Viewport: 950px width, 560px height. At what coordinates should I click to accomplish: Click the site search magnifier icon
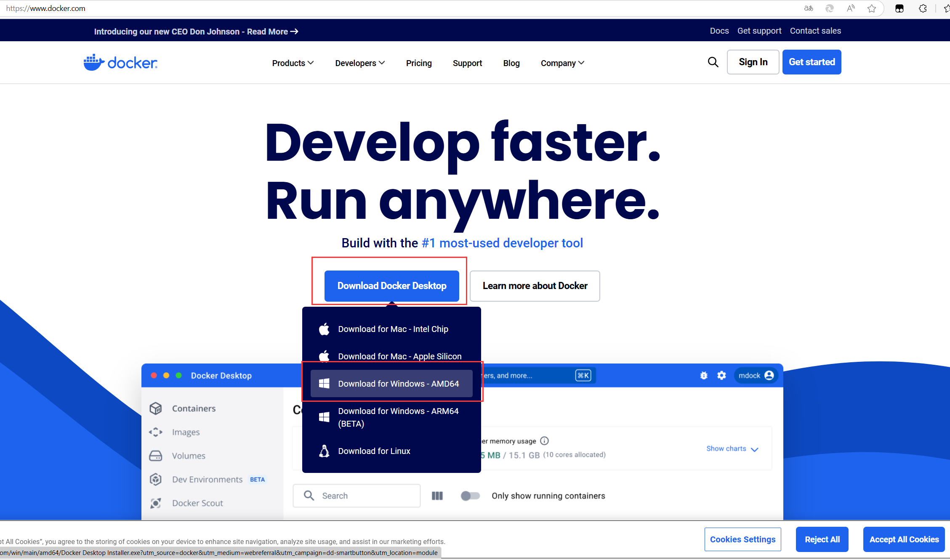click(713, 62)
